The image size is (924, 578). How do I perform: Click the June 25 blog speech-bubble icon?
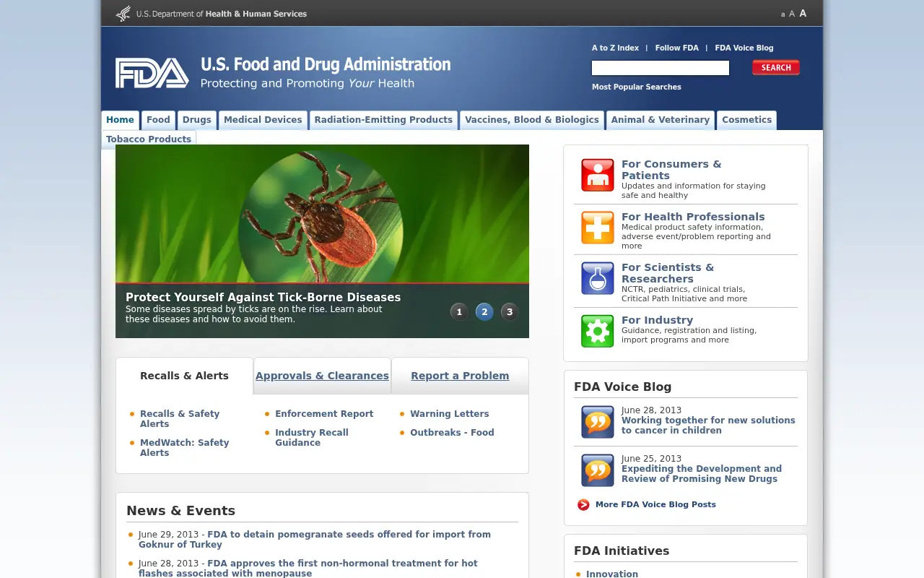[598, 470]
